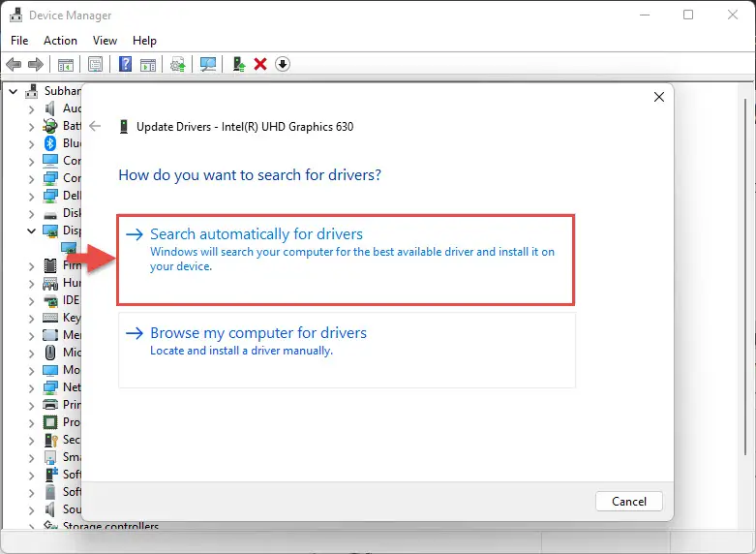
Task: Collapse the Display adapters tree node
Action: [31, 231]
